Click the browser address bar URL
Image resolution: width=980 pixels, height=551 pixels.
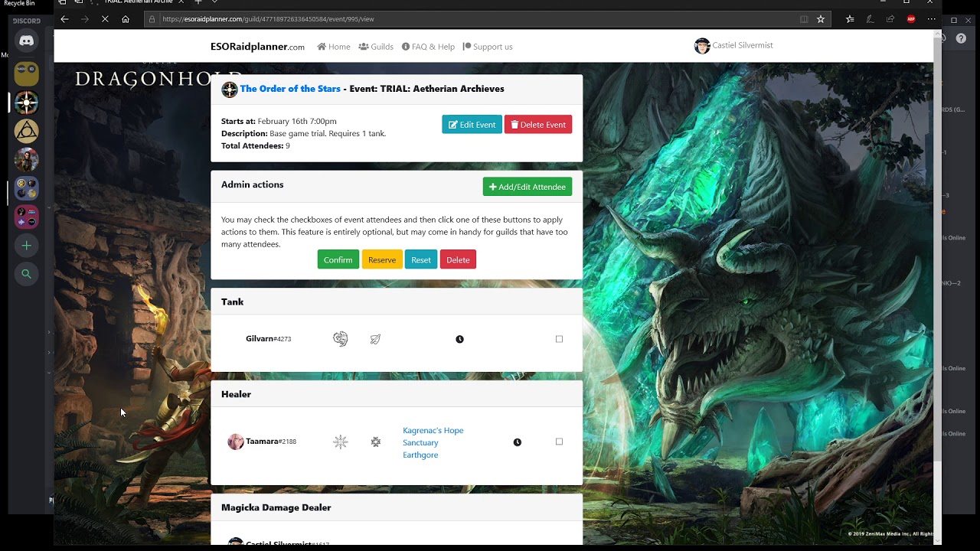tap(268, 19)
